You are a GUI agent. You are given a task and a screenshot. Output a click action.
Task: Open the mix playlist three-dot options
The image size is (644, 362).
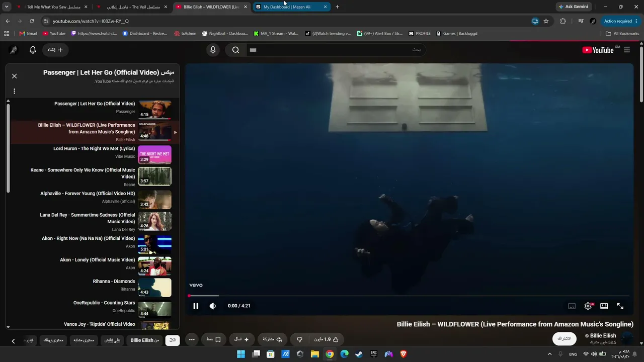14,91
